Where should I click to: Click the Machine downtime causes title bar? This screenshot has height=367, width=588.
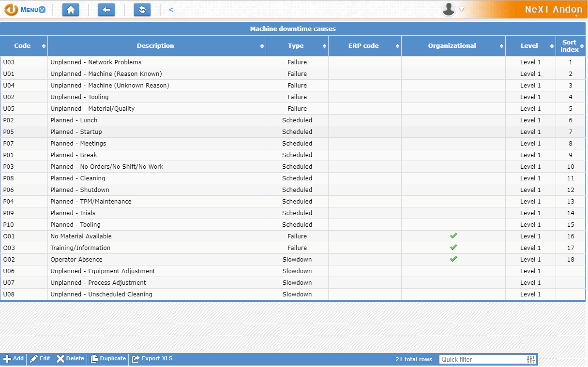tap(293, 29)
